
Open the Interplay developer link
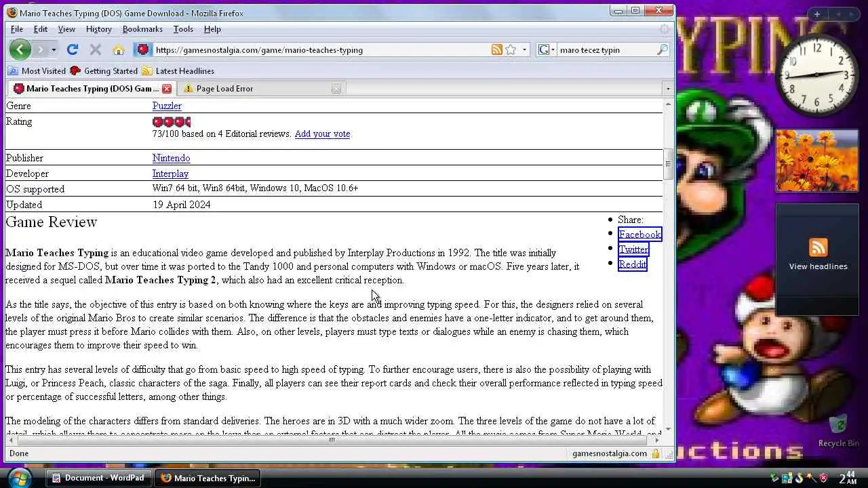click(170, 174)
